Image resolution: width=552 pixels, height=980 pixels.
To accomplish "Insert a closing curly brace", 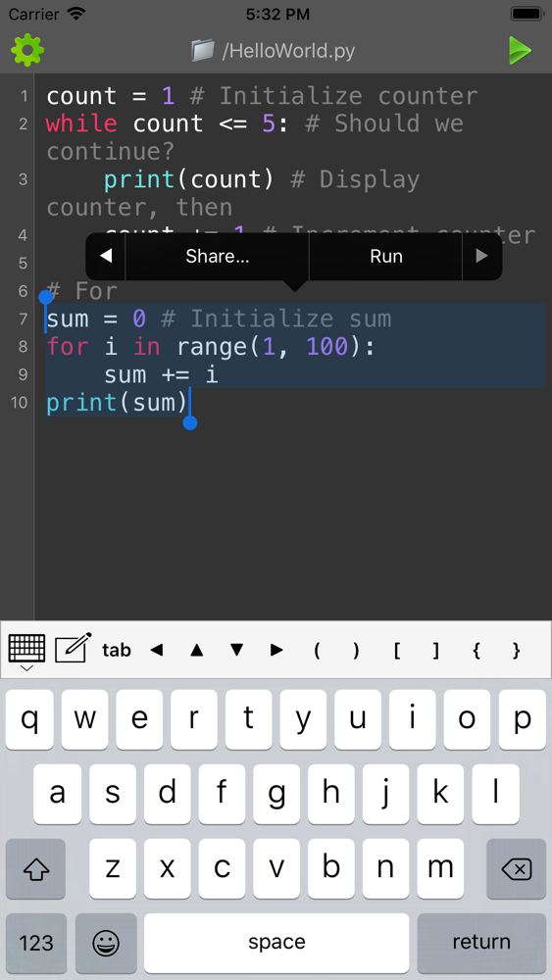I will click(517, 650).
